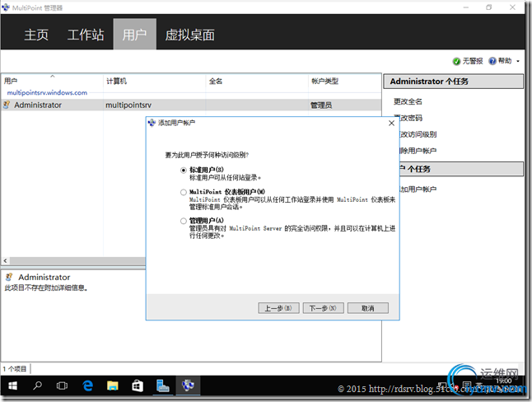Screen dimensions: 532x402
Task: Click the 上一步(B) button in dialog
Action: [x=278, y=308]
